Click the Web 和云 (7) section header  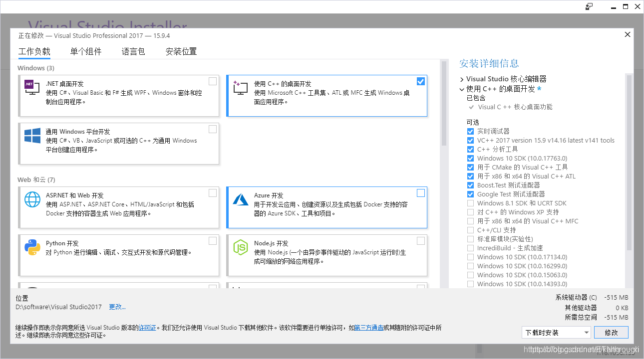point(36,179)
